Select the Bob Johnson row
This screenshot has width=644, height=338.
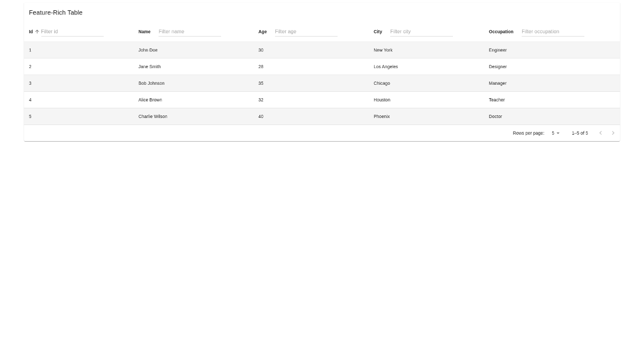(x=215, y=83)
